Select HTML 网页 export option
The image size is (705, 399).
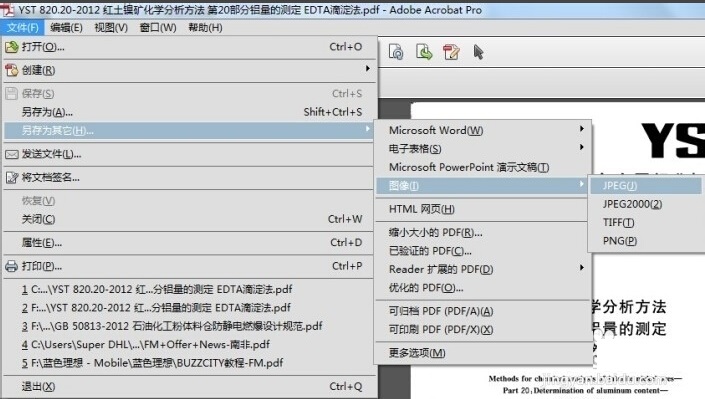click(421, 209)
